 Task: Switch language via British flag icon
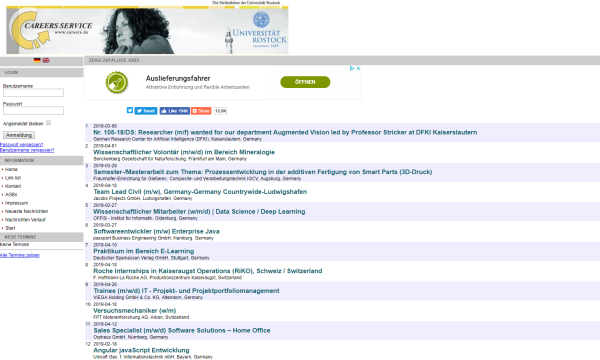[x=46, y=60]
